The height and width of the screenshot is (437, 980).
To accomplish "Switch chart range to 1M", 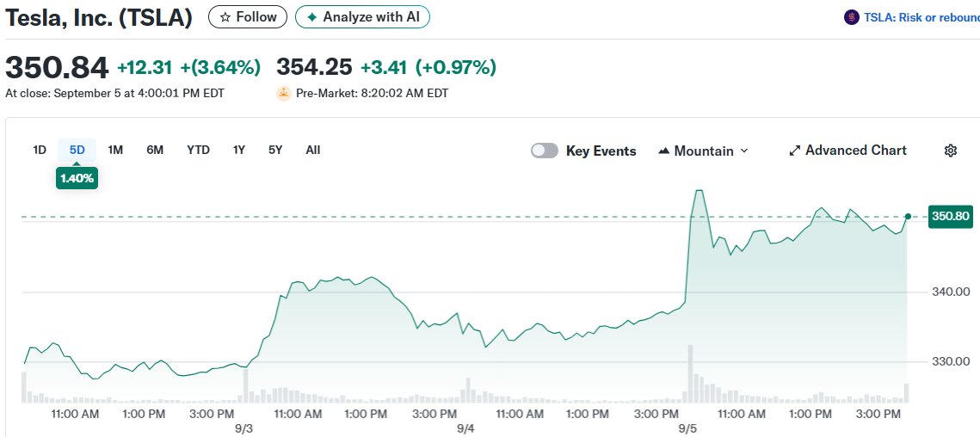I will (115, 150).
